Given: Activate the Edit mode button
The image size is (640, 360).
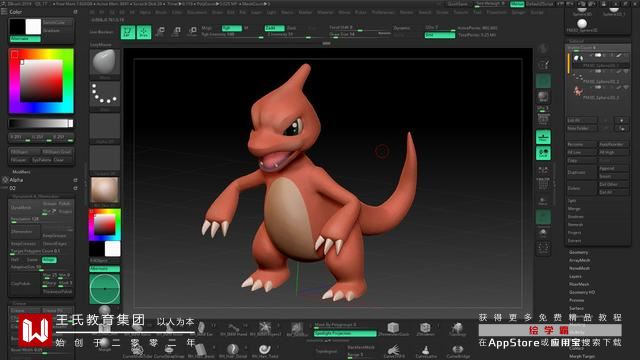Looking at the screenshot, I should (128, 32).
